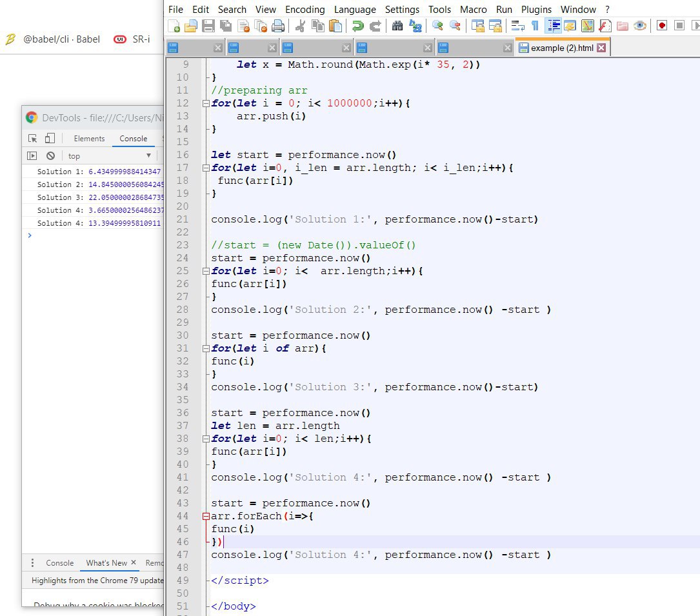The width and height of the screenshot is (700, 616).
Task: Click the 'Solution 3:' console log row
Action: coord(94,197)
